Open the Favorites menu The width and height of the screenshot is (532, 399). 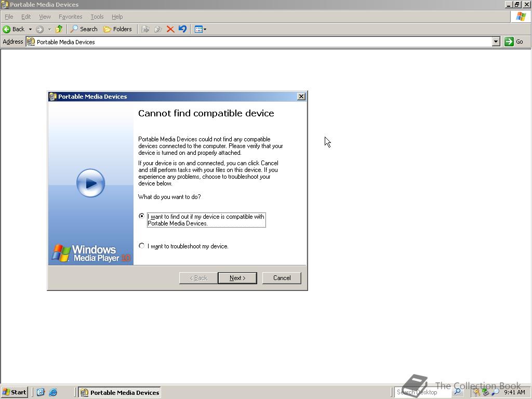71,17
